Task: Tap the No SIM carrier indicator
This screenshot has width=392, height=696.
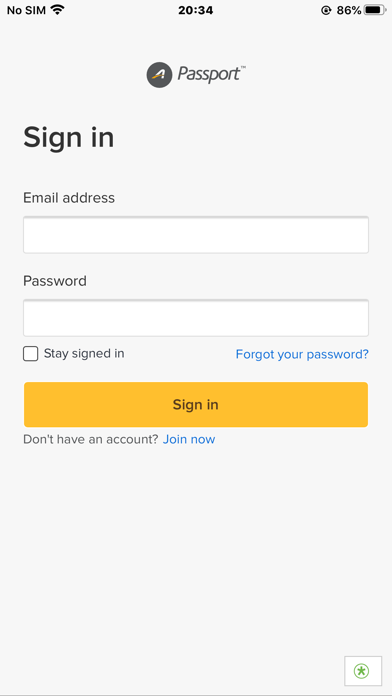Action: [x=26, y=10]
